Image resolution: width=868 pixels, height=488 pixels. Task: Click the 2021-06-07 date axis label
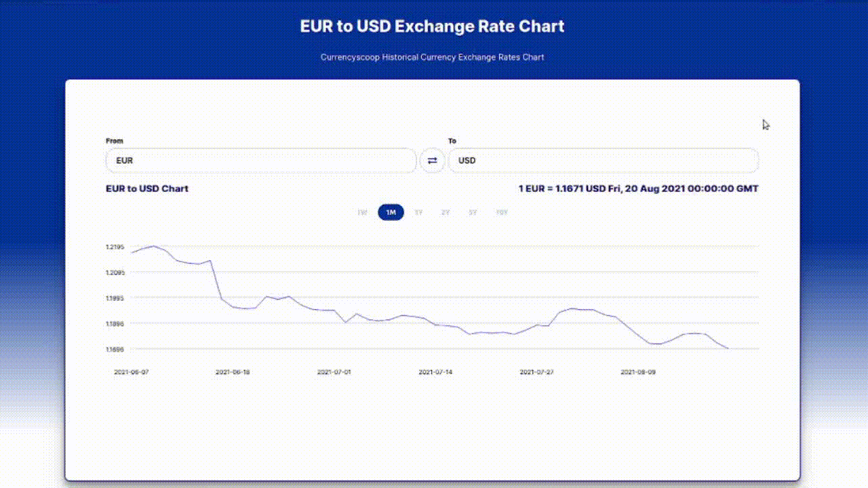(x=132, y=372)
